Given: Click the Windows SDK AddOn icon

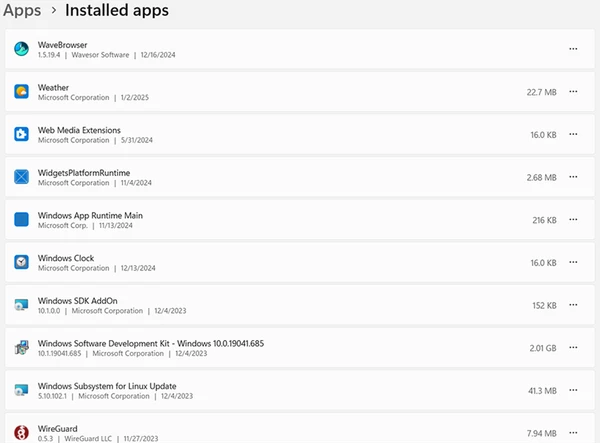Looking at the screenshot, I should [21, 305].
